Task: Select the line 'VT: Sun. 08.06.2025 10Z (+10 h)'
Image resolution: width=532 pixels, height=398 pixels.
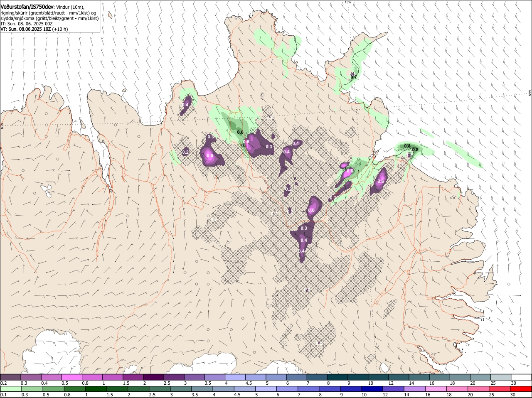Action: (34, 29)
